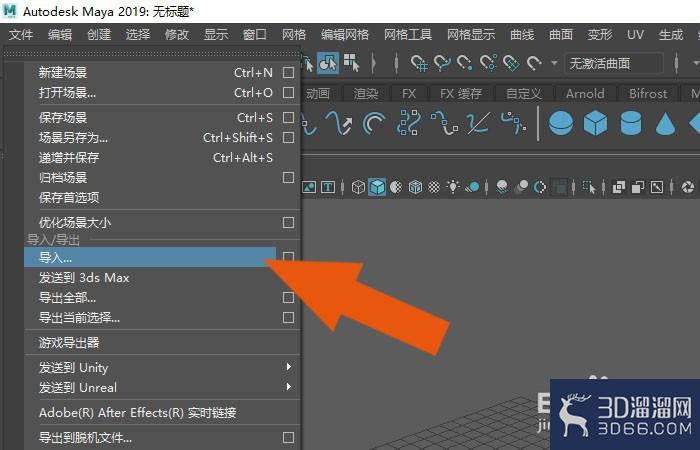Create a NURBS sphere from shelf

point(561,123)
